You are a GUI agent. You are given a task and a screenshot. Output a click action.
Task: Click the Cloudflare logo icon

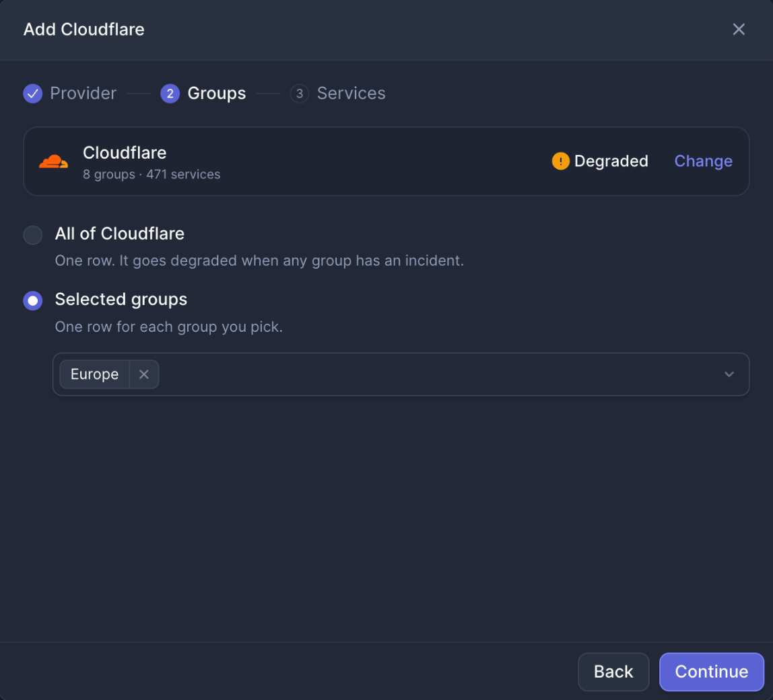(x=53, y=161)
